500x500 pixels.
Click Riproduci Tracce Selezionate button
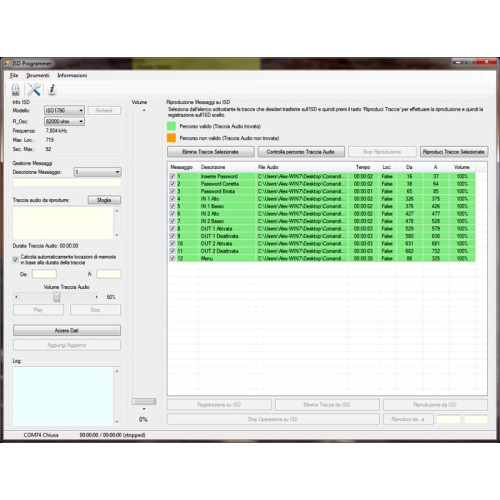click(454, 152)
